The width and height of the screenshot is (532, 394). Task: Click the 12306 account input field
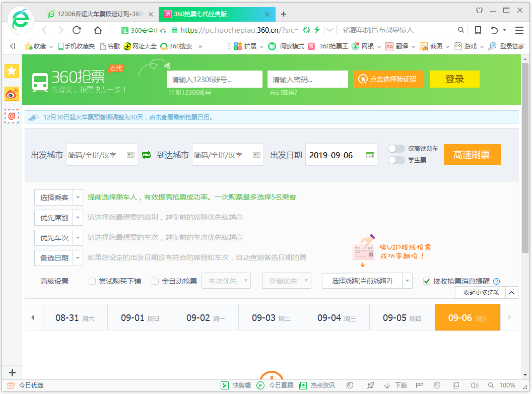pyautogui.click(x=214, y=80)
